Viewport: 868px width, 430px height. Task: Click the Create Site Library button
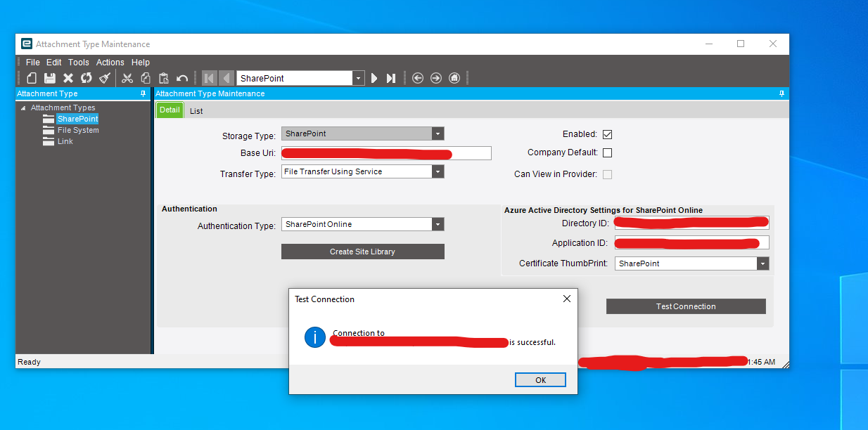tap(363, 252)
